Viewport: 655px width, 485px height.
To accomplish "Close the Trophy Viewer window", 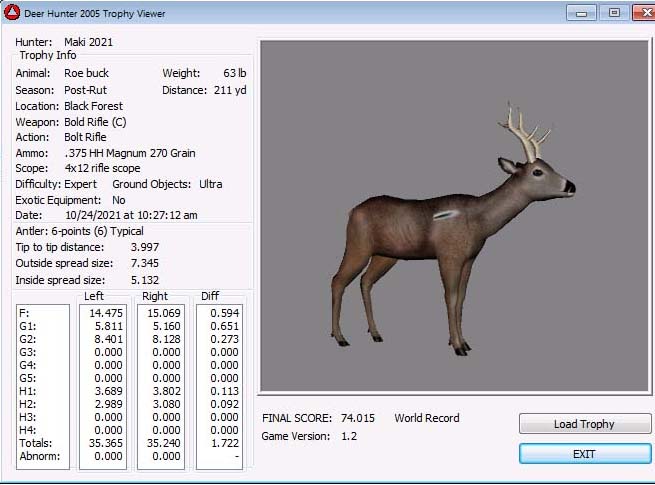I will click(639, 13).
